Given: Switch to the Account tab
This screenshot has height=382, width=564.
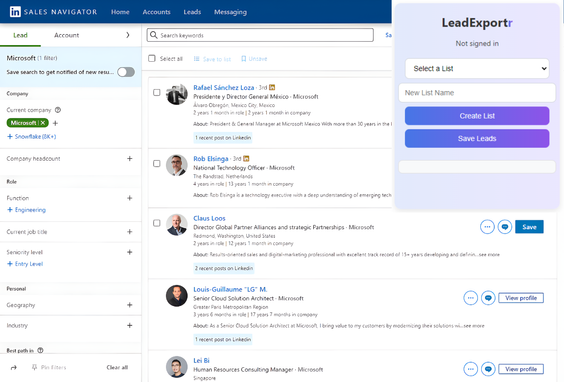Looking at the screenshot, I should point(67,35).
